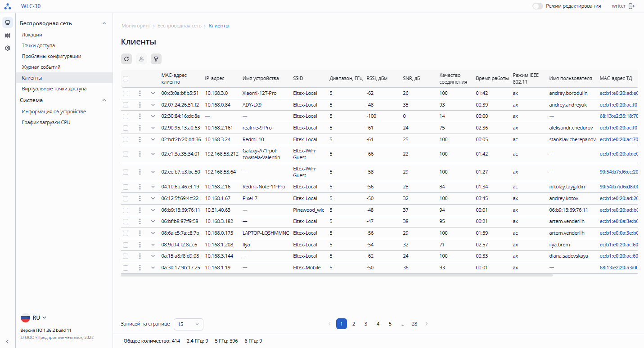The height and width of the screenshot is (348, 644).
Task: Click the logout icon next to writer
Action: (x=632, y=6)
